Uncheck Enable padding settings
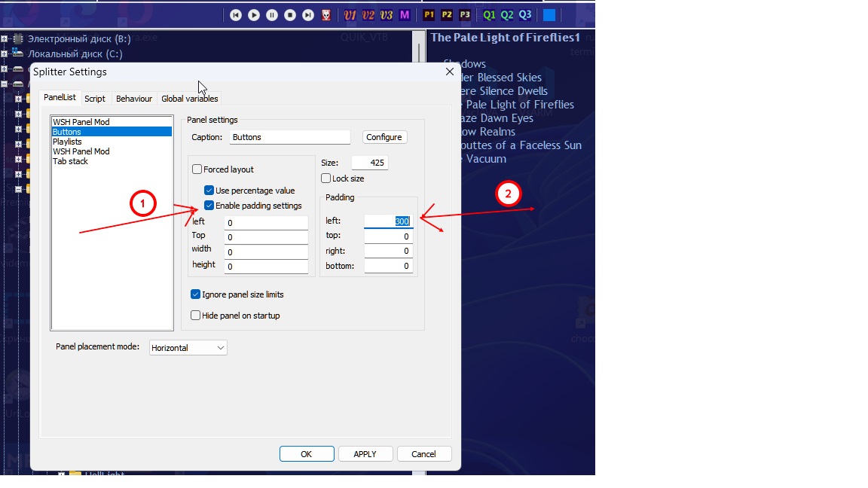 click(209, 206)
